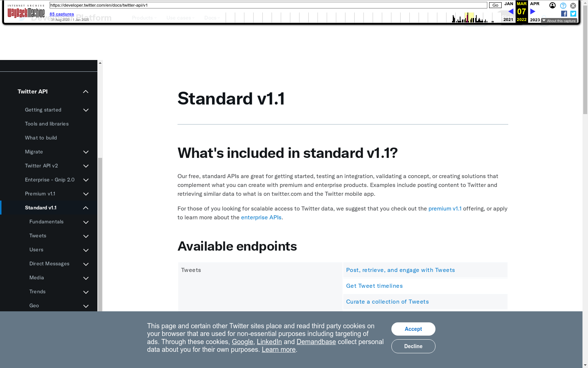Select Direct Messages in sidebar
Screen dimensions: 588x368
point(49,263)
